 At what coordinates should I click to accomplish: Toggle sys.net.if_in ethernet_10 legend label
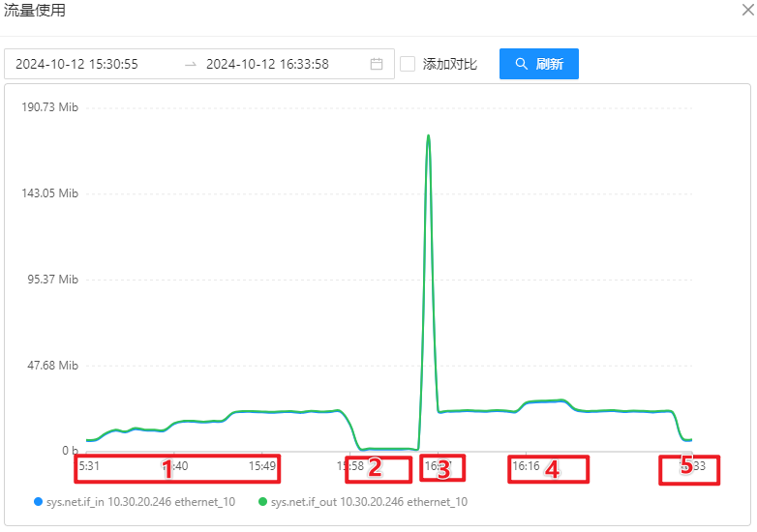coord(140,502)
